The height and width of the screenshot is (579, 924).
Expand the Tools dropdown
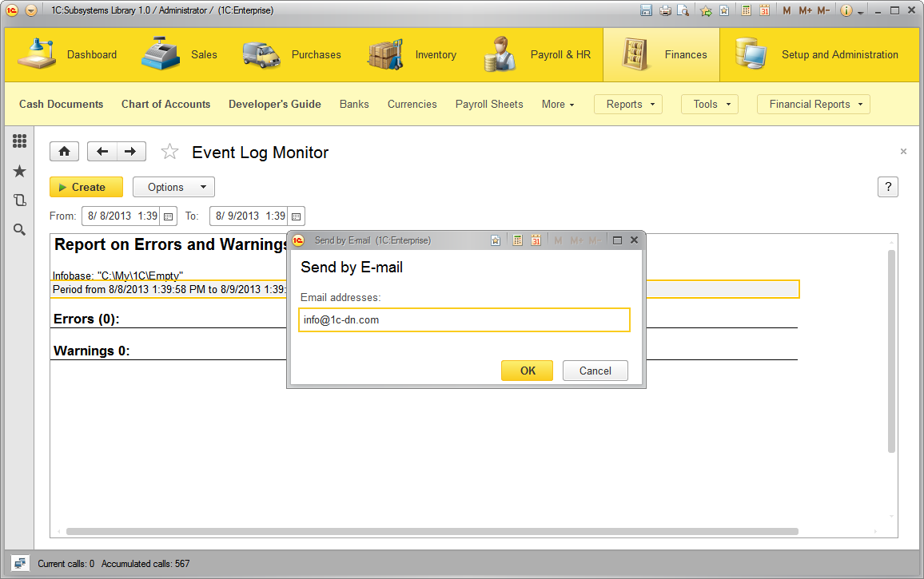coord(710,105)
